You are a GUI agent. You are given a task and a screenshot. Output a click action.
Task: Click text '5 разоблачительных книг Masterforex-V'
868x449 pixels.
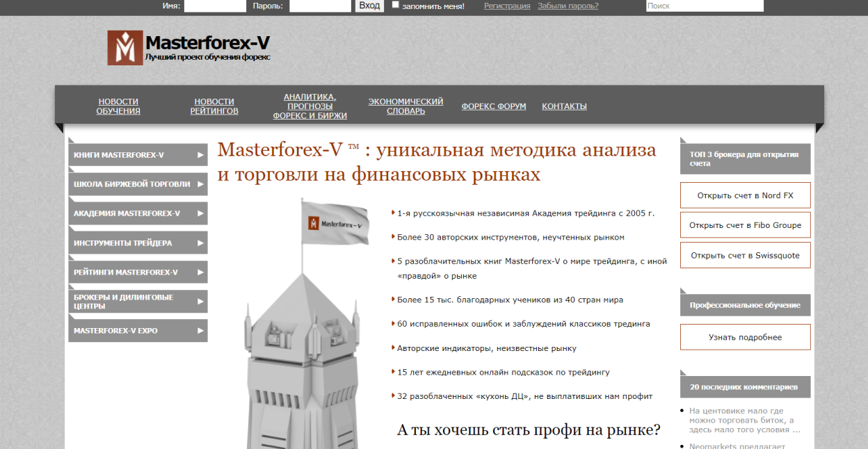(532, 268)
